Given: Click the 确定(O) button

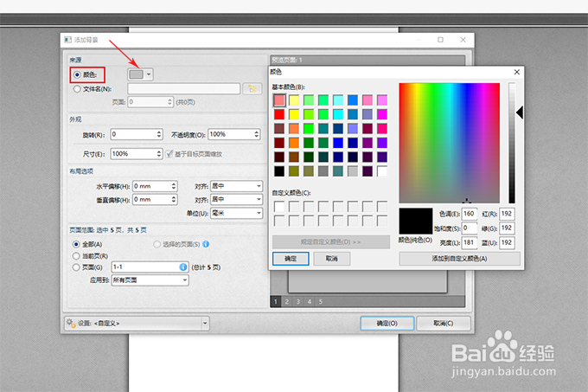Looking at the screenshot, I should tap(387, 324).
